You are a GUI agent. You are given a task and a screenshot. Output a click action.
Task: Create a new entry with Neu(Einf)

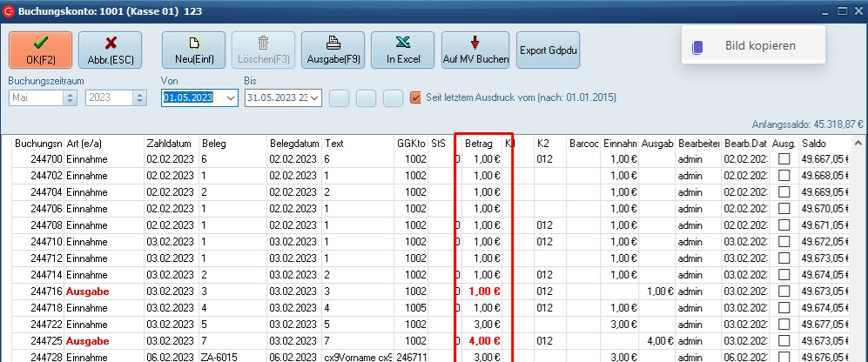pos(194,50)
